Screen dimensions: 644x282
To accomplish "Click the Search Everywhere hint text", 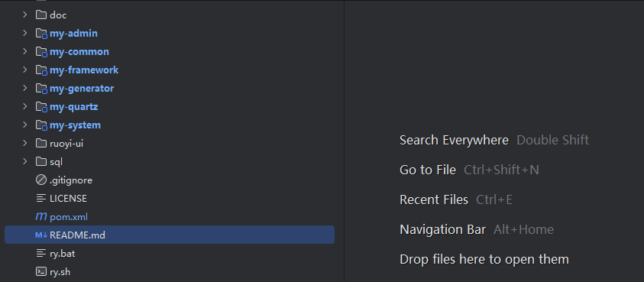I will pyautogui.click(x=454, y=140).
